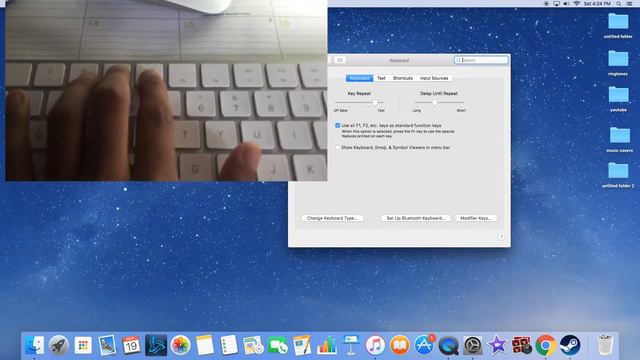Select the ringtones folder on desktop
This screenshot has height=360, width=640.
[x=618, y=63]
